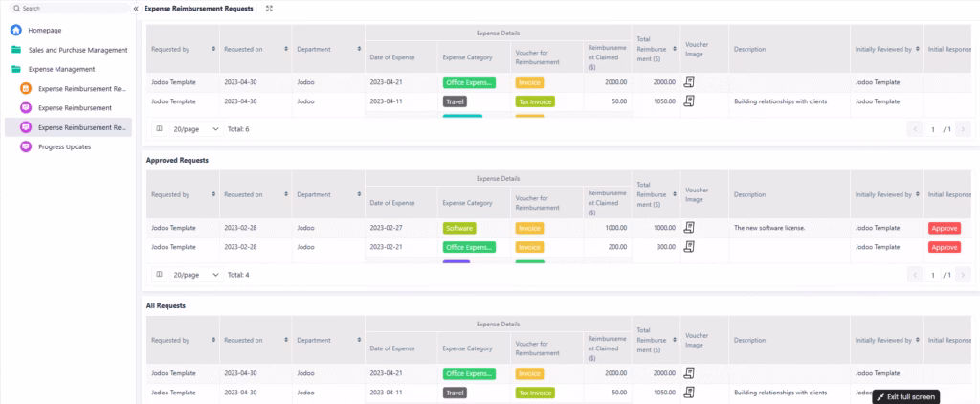Screen dimensions: 980x404
Task: Click the Exit full screen button
Action: click(x=905, y=396)
